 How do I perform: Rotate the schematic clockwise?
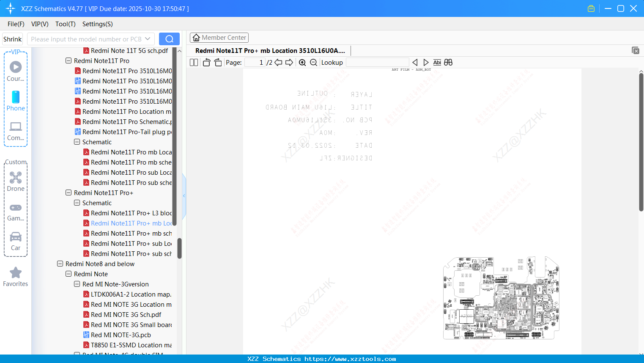coord(218,62)
